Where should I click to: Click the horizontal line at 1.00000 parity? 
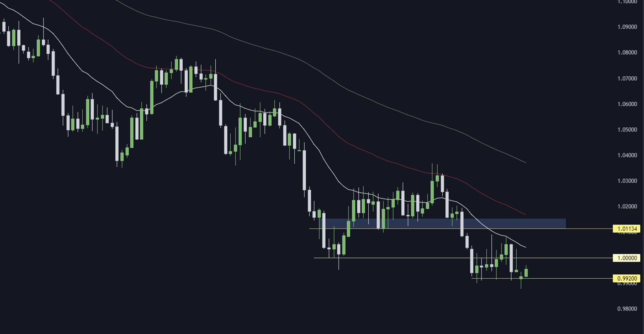[x=463, y=258]
